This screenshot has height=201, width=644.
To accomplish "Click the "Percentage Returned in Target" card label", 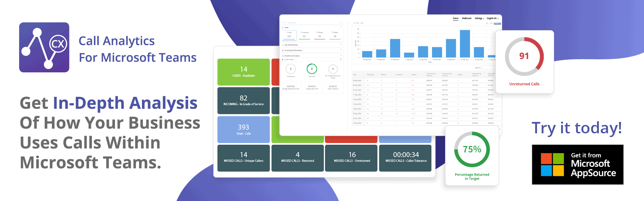I will click(x=472, y=177).
